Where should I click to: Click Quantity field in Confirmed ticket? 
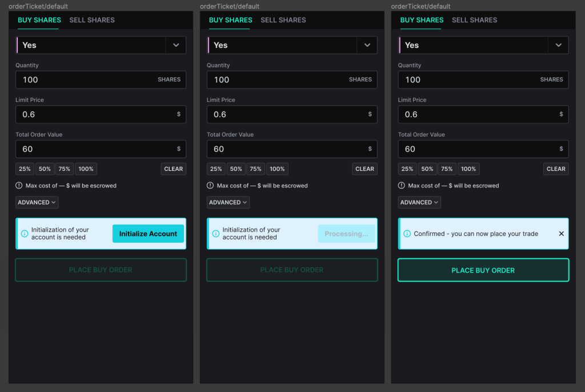[483, 80]
